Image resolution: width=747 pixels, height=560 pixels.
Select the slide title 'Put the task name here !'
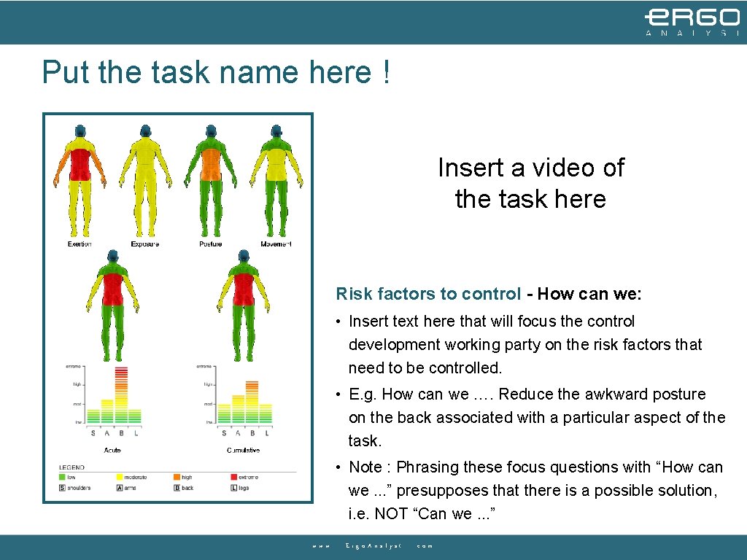click(x=216, y=72)
